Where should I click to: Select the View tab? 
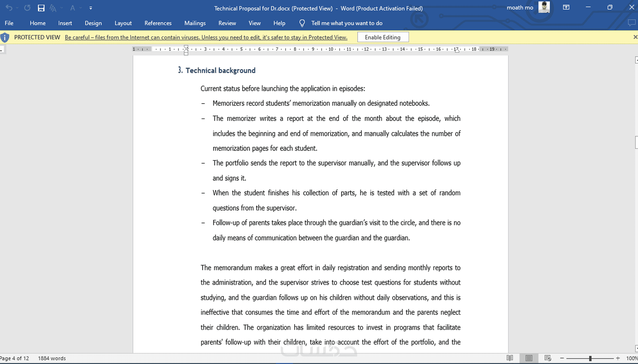coord(254,23)
